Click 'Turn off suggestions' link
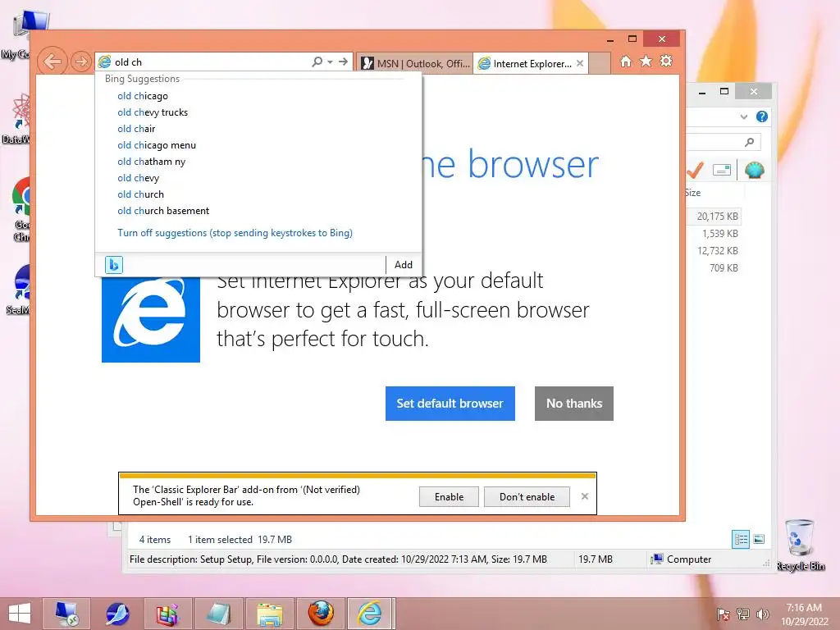 pos(235,233)
